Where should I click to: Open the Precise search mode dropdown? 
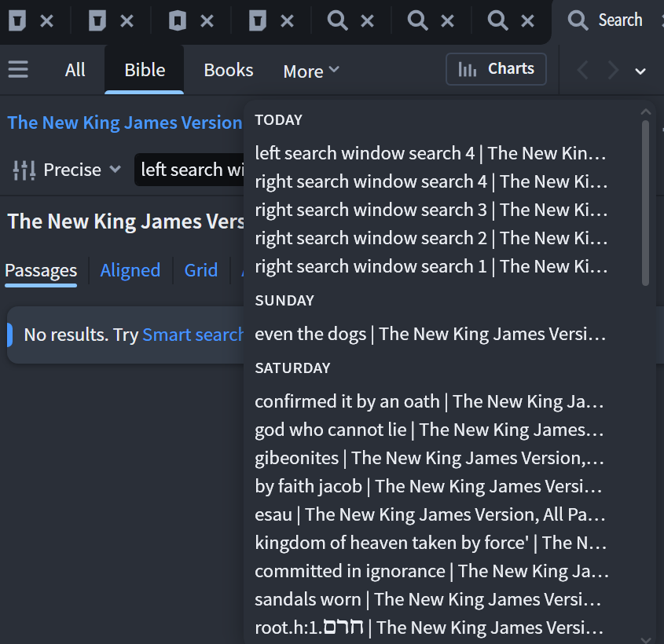[x=83, y=170]
